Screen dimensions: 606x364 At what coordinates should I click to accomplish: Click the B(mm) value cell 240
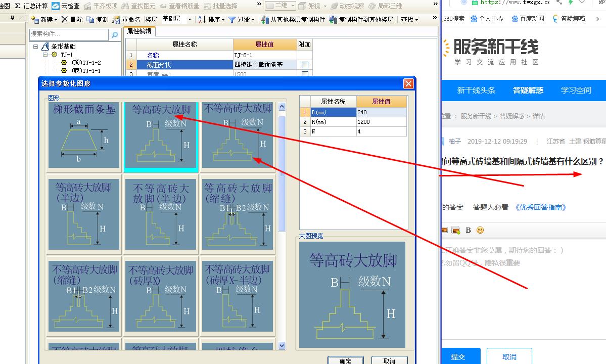[381, 112]
